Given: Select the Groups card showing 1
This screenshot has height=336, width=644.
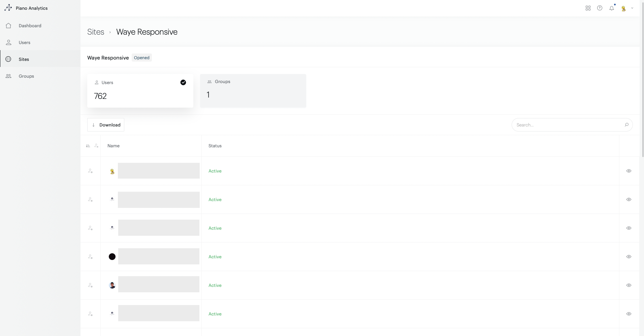Looking at the screenshot, I should 253,91.
